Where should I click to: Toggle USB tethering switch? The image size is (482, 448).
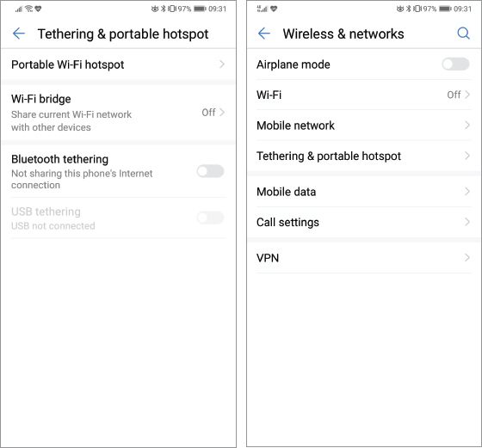tap(211, 218)
